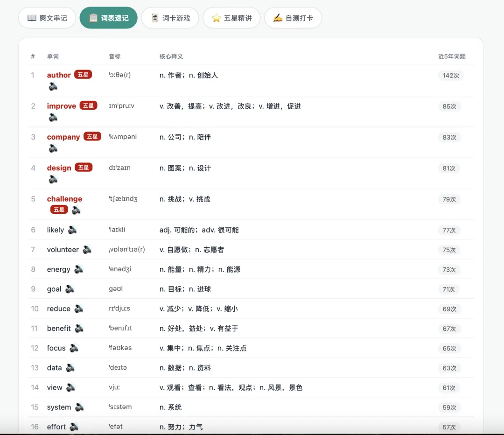Click the word benefit
Image resolution: width=504 pixels, height=435 pixels.
click(x=59, y=328)
